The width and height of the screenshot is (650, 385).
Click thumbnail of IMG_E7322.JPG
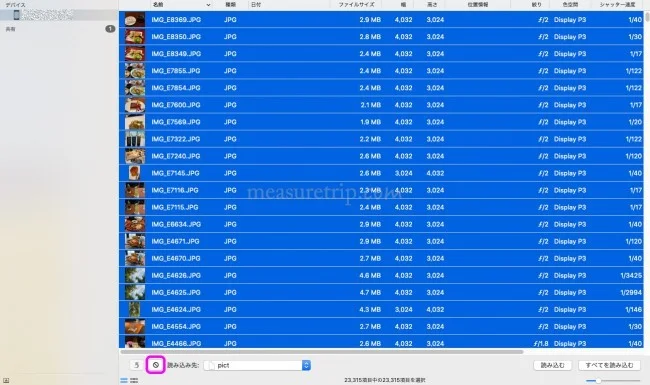click(x=135, y=139)
